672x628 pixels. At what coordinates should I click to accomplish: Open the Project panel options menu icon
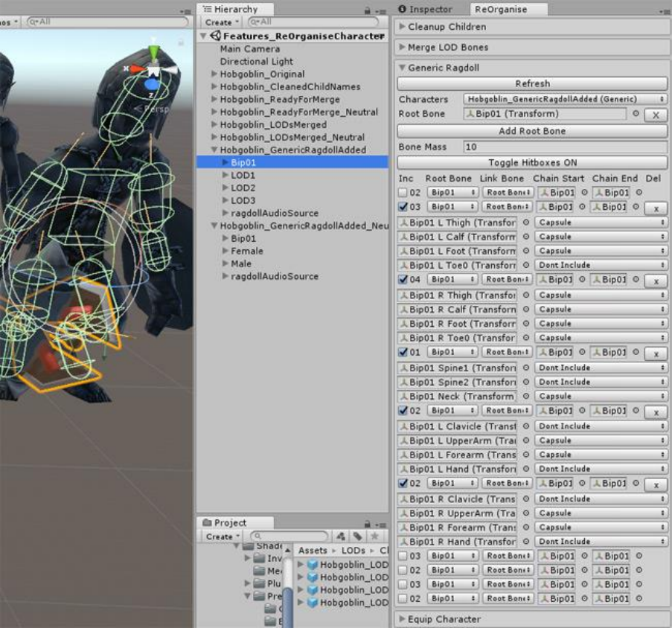pyautogui.click(x=380, y=525)
